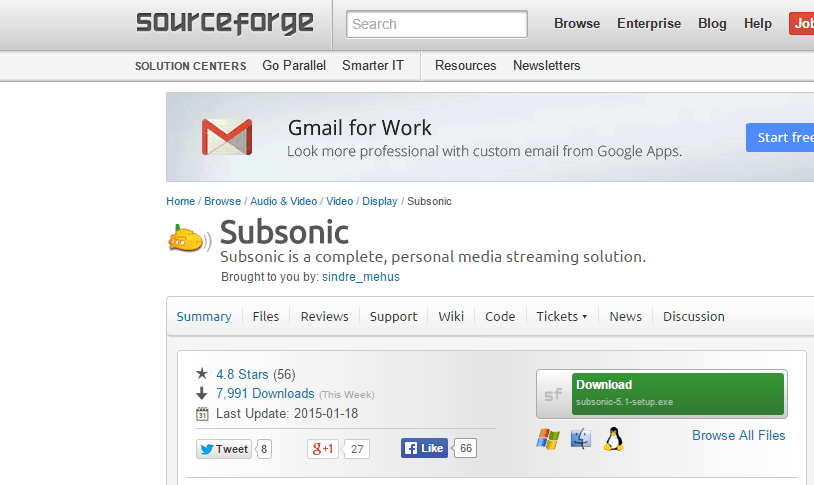Click the 4.8 Stars rating link
814x485 pixels.
click(x=242, y=374)
